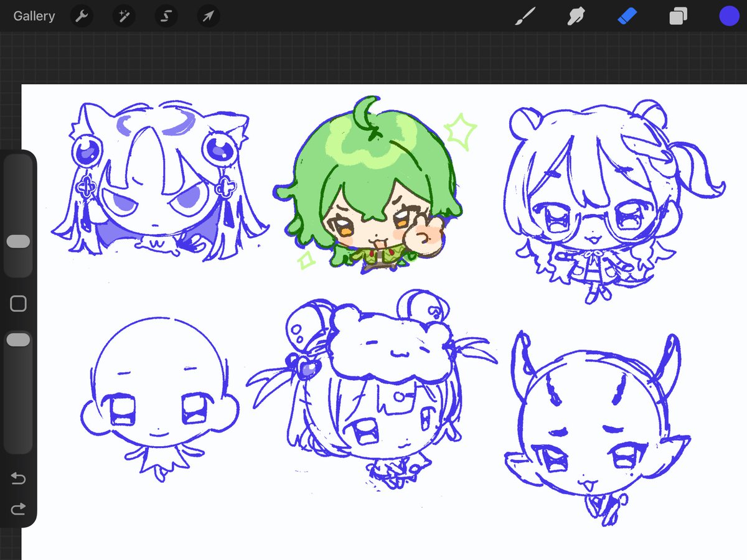
Task: Open the Adjustments magic wand menu
Action: (124, 16)
